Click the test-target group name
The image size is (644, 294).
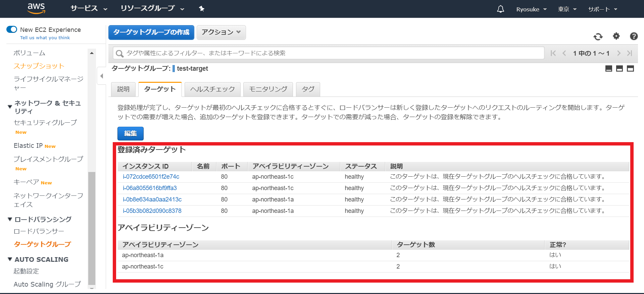pos(192,69)
